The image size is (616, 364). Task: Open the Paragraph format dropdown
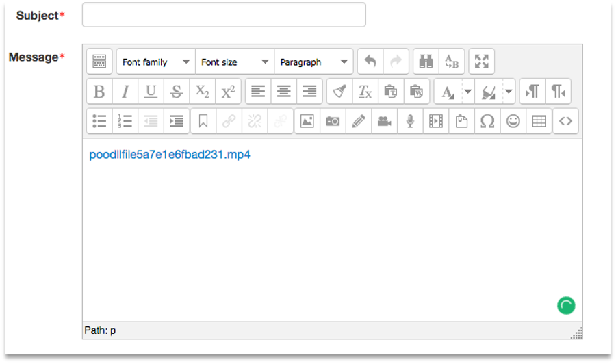tap(313, 62)
